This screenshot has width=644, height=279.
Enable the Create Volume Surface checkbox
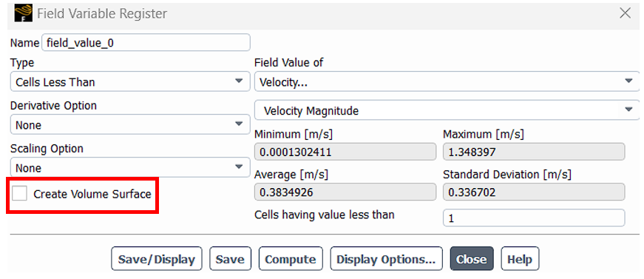tap(19, 194)
